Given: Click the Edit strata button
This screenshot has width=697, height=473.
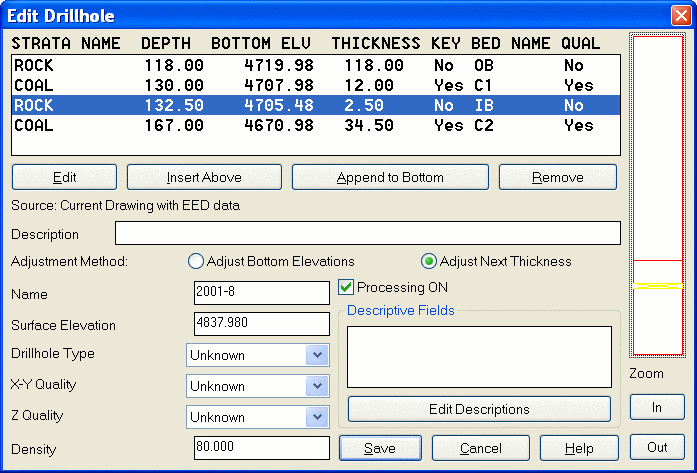Looking at the screenshot, I should tap(64, 177).
